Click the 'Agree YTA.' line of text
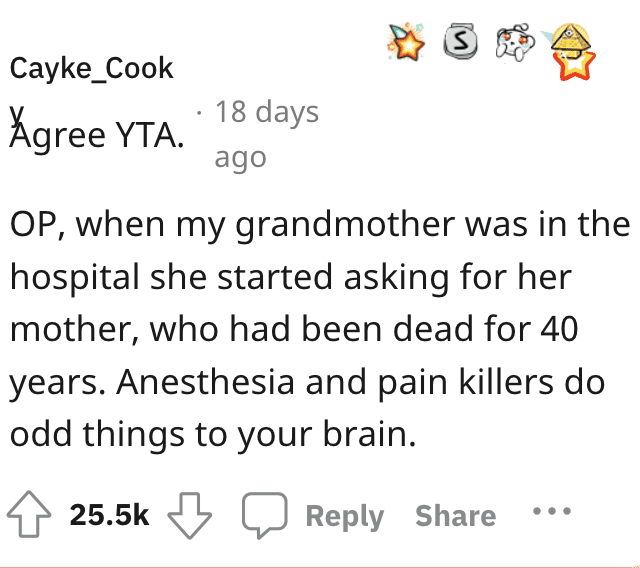The height and width of the screenshot is (568, 640). click(x=97, y=135)
